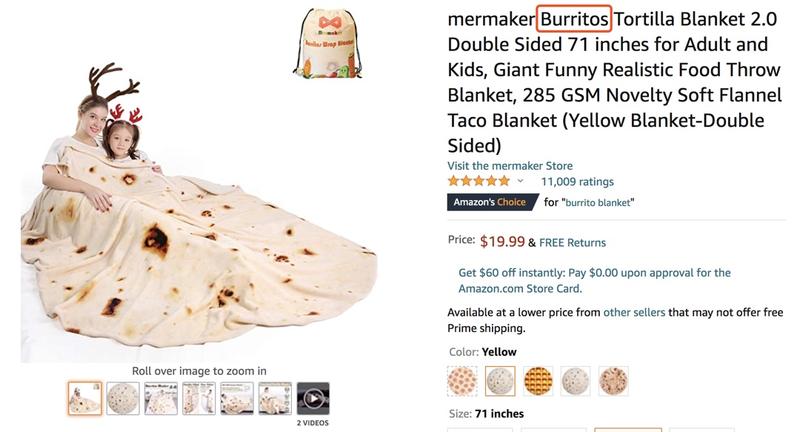Open the 11,009 ratings link
The image size is (800, 432).
pyautogui.click(x=577, y=182)
